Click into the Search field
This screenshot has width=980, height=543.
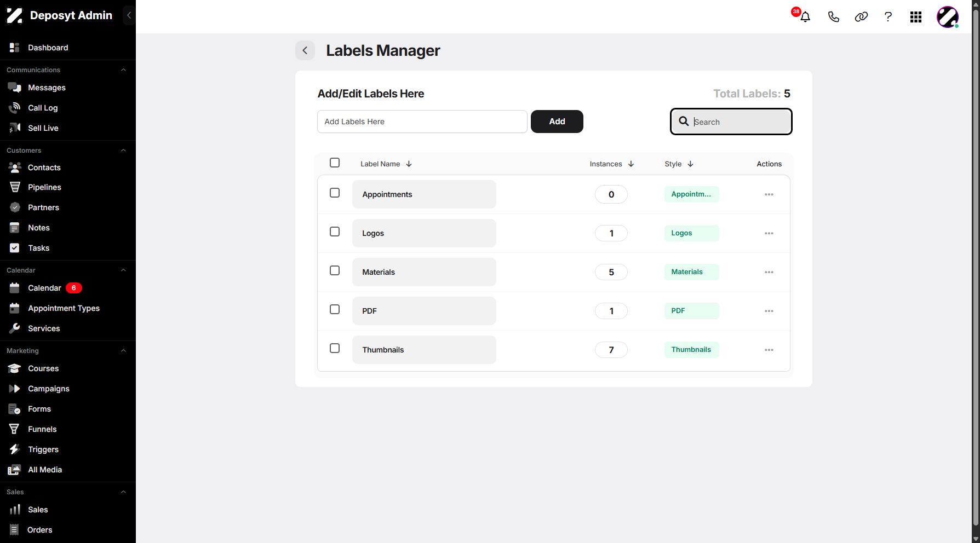(x=731, y=122)
